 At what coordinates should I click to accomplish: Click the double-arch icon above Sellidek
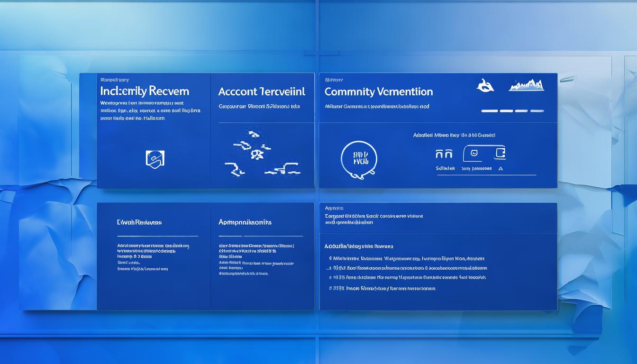click(x=444, y=154)
